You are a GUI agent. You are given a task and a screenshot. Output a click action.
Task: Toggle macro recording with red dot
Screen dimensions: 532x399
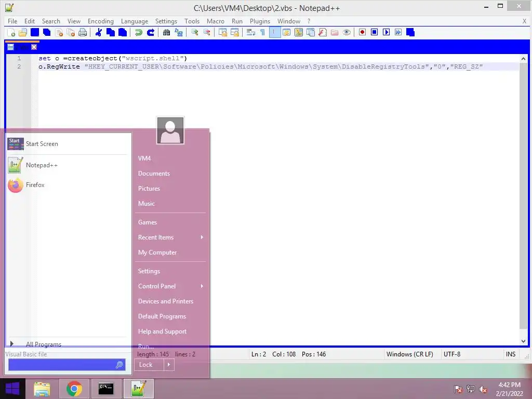click(362, 32)
